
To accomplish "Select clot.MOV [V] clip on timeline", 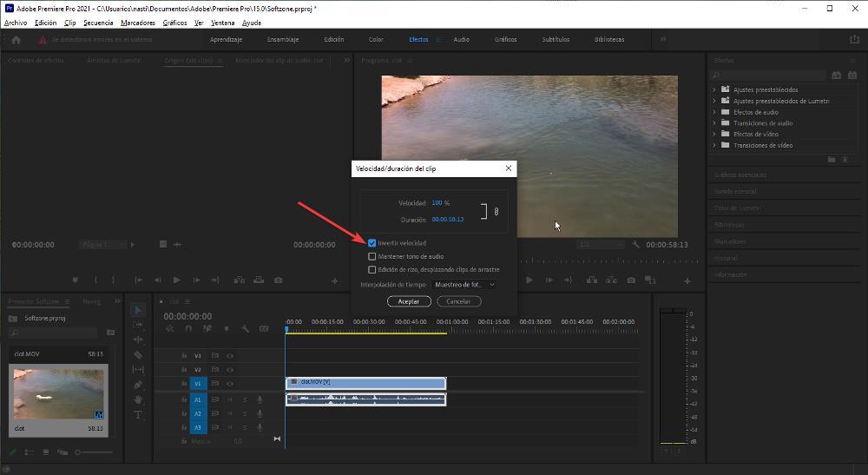I will tap(366, 383).
